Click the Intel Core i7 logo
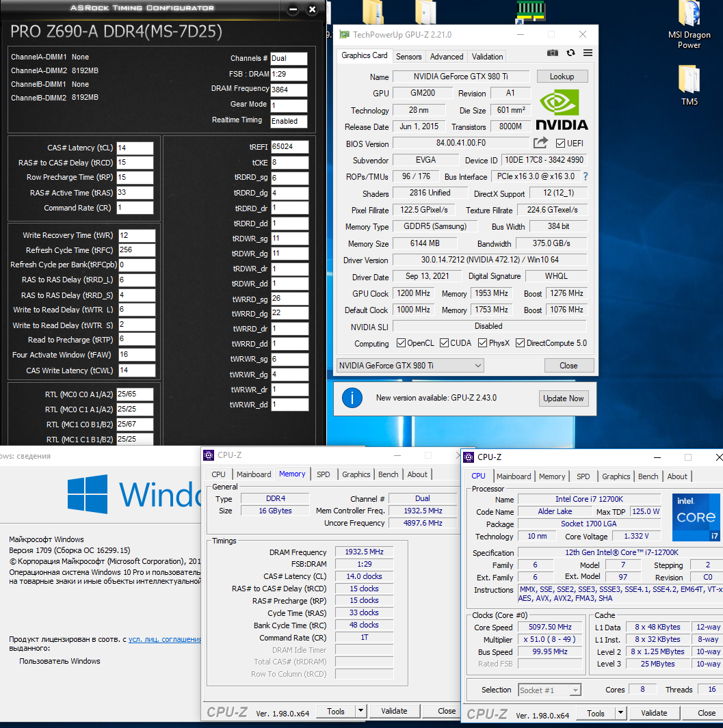This screenshot has height=728, width=723. pyautogui.click(x=696, y=517)
